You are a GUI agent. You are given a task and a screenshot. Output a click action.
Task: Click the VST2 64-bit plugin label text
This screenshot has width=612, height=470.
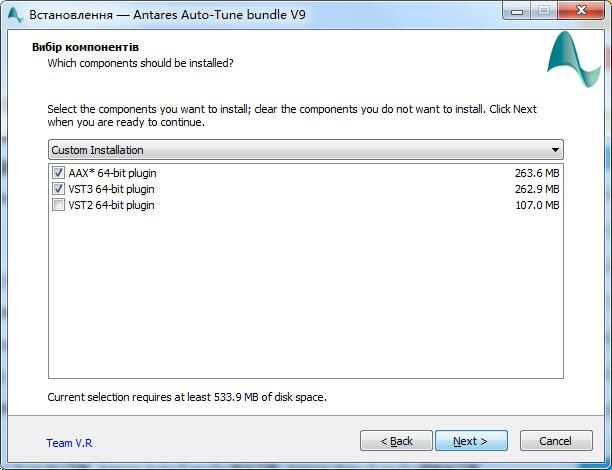point(111,205)
